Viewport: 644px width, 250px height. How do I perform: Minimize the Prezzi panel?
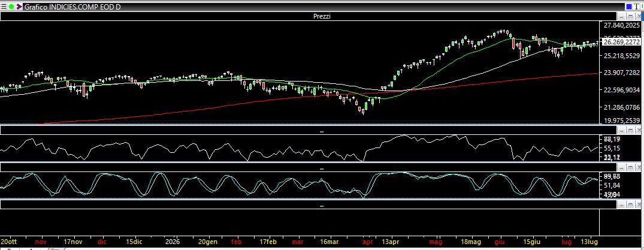click(621, 16)
